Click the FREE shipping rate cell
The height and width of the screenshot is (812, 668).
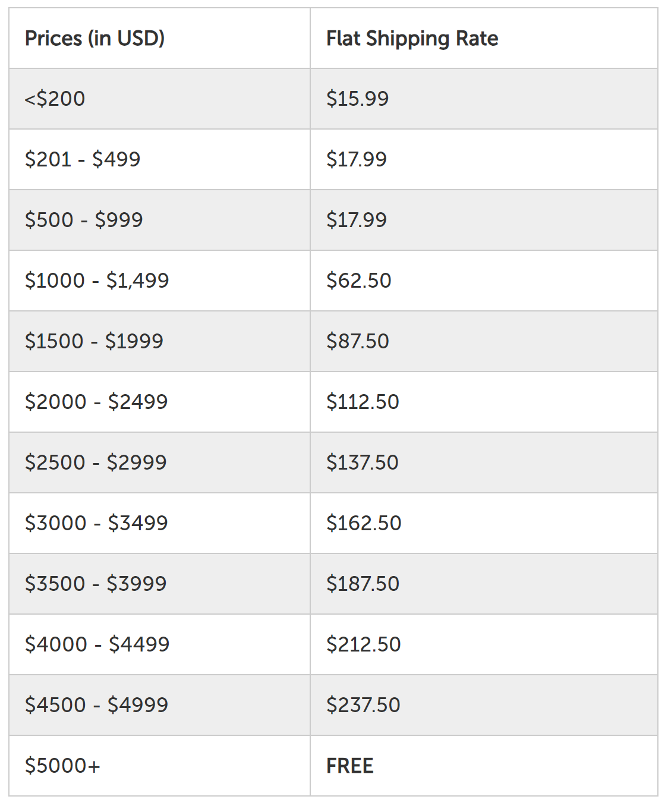(350, 766)
